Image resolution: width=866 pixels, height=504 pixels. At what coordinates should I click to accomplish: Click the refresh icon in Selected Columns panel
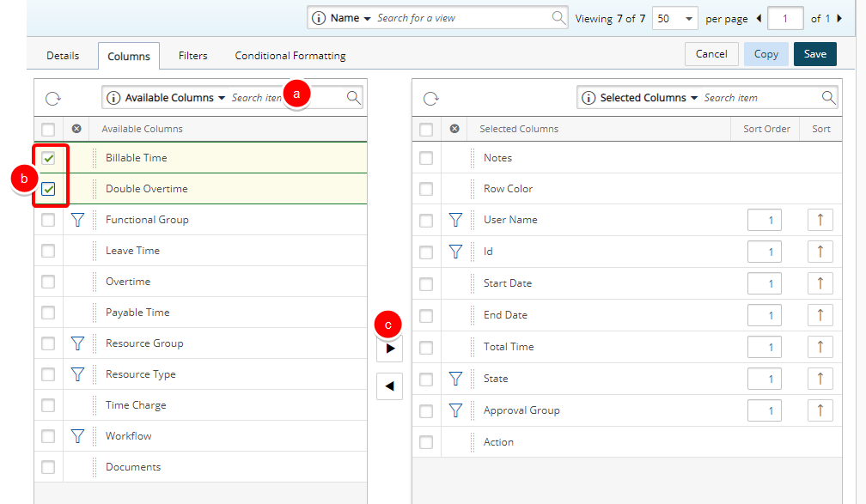[430, 99]
